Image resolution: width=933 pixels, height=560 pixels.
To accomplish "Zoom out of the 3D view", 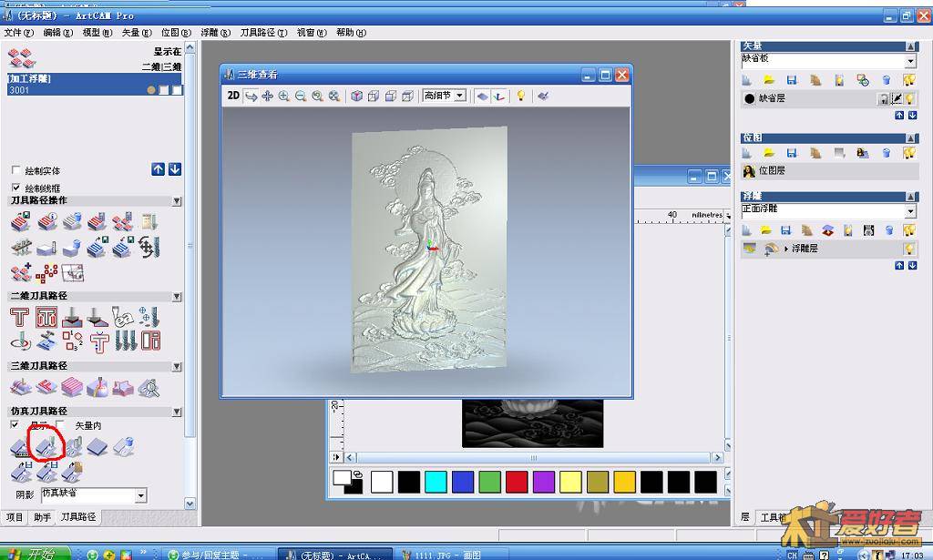I will coord(301,96).
